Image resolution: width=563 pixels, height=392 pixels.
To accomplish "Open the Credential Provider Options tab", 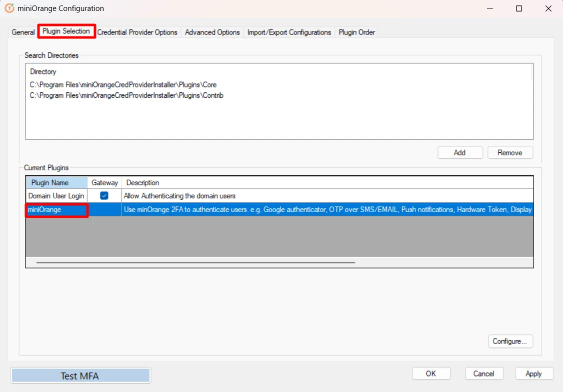I will point(137,32).
